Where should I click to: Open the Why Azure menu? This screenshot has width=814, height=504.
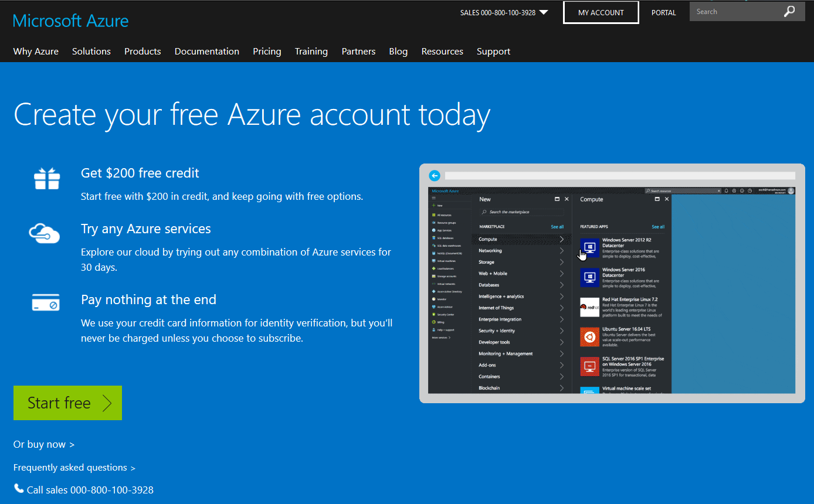(36, 52)
